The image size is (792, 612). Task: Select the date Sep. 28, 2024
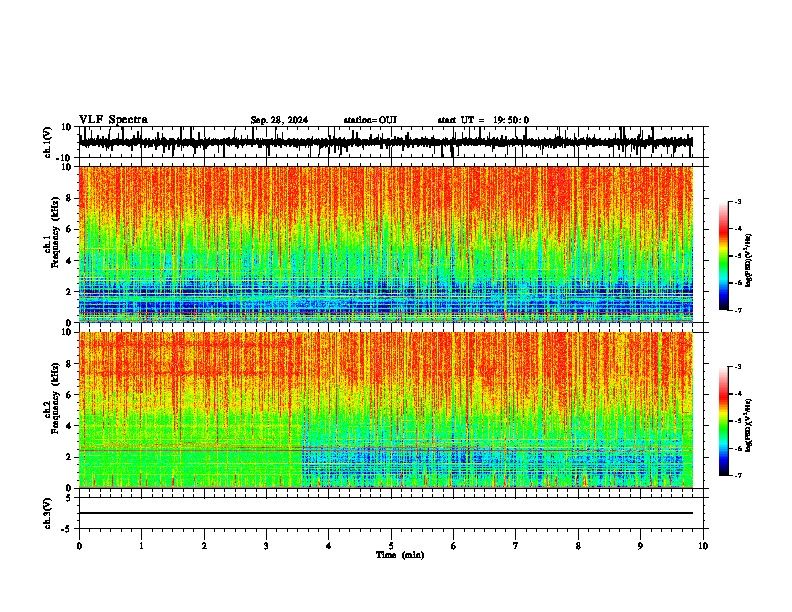point(279,120)
